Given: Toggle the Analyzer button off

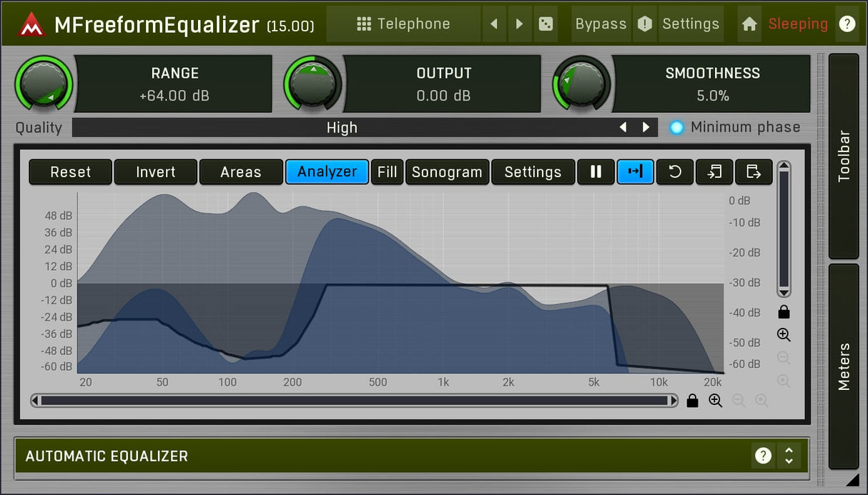Looking at the screenshot, I should 327,172.
